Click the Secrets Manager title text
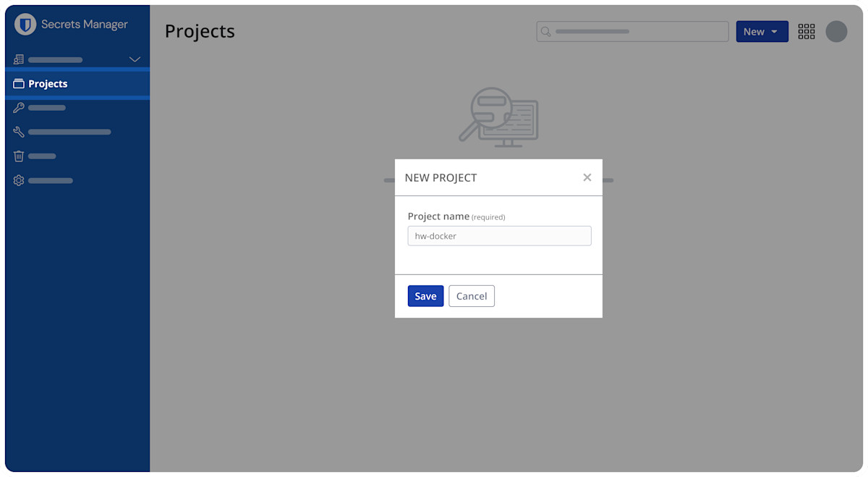 [x=85, y=25]
